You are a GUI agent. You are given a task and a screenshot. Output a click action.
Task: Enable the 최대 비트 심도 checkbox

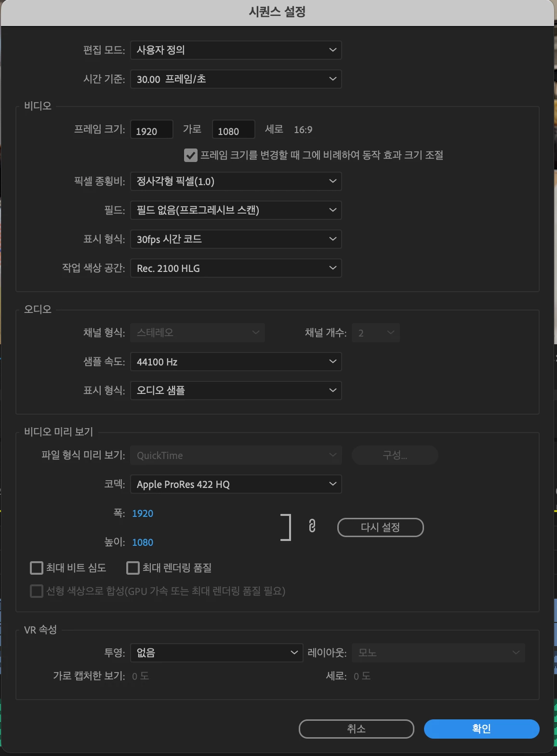click(x=37, y=568)
